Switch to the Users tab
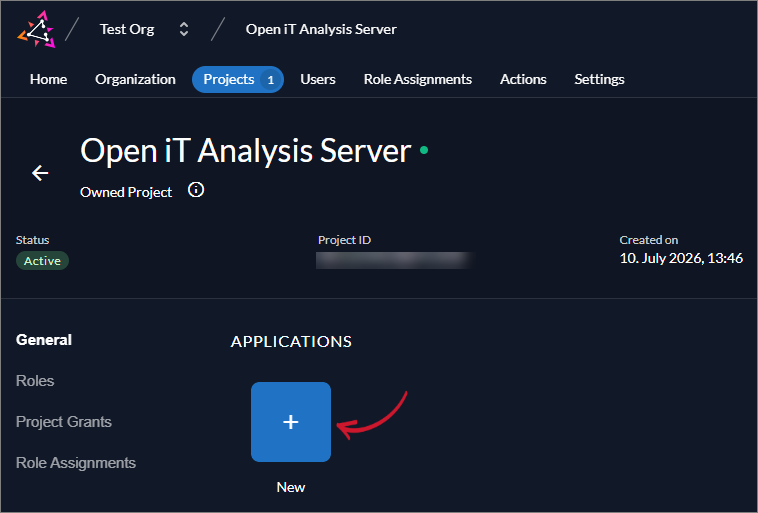This screenshot has height=513, width=758. click(318, 79)
